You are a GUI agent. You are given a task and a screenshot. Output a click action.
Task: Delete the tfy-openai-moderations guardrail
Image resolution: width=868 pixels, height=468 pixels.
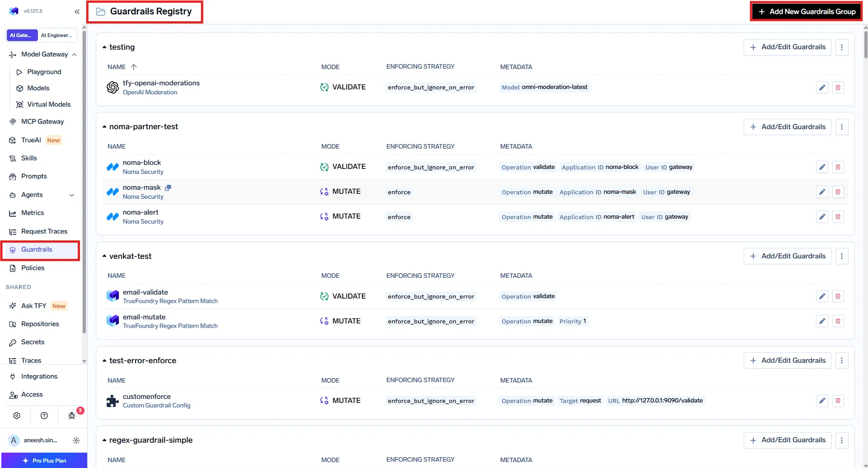838,87
